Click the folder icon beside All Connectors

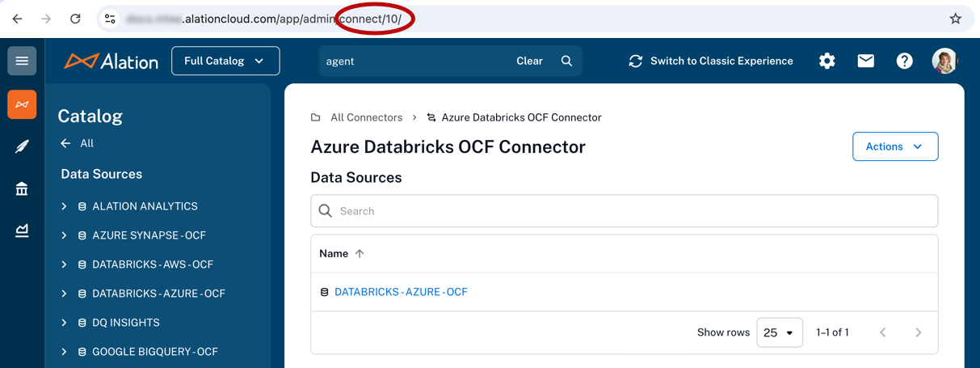(x=316, y=117)
